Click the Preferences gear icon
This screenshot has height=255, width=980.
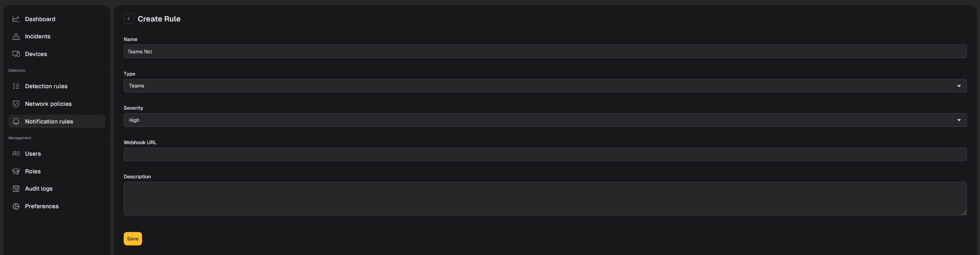click(x=16, y=206)
